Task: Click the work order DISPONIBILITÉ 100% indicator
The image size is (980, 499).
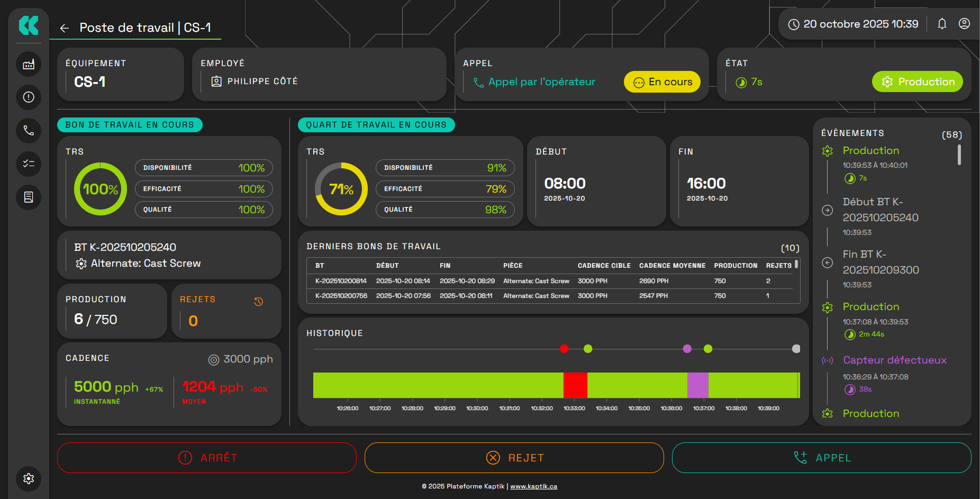Action: click(x=204, y=168)
